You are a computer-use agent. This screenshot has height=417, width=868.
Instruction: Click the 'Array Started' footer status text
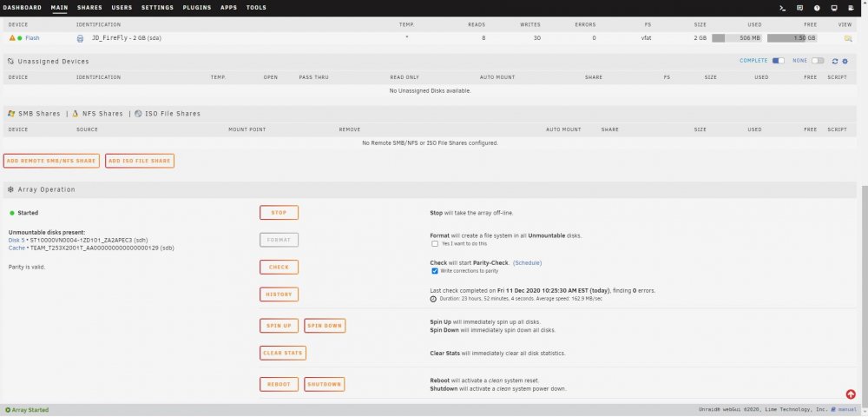click(30, 410)
